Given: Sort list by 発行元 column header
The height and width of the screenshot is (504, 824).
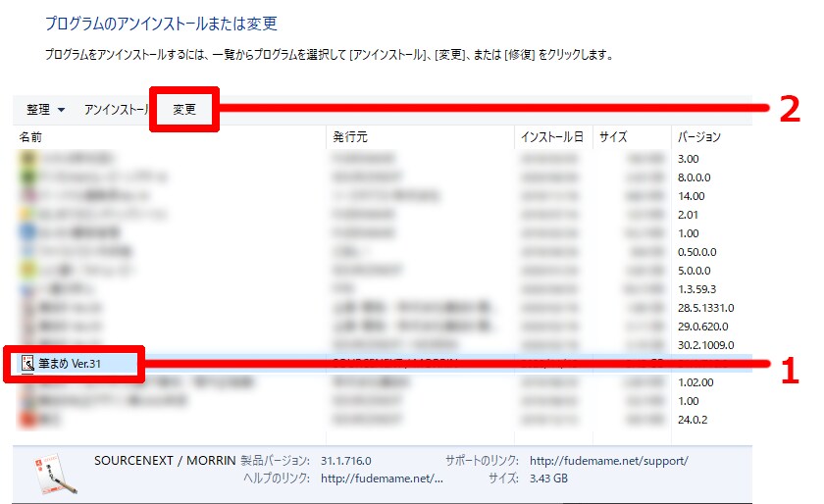Looking at the screenshot, I should [420, 137].
